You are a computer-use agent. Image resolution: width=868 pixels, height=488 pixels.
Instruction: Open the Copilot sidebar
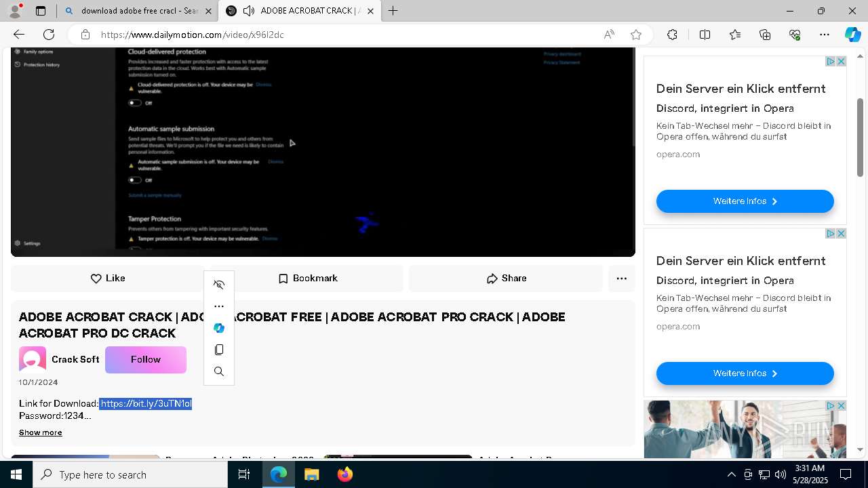point(852,35)
